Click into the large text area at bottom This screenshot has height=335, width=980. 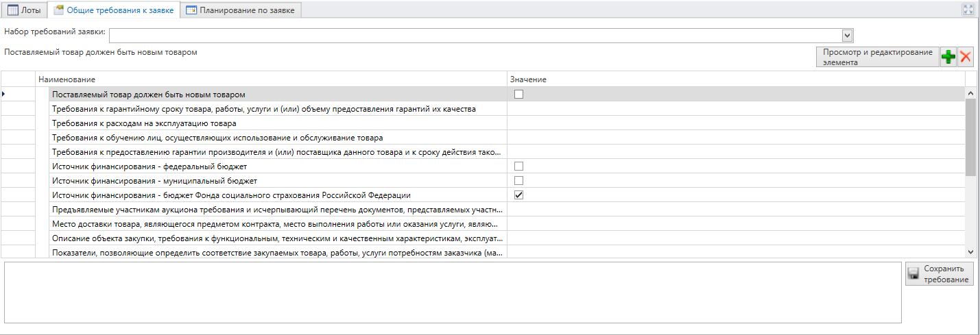click(x=453, y=291)
